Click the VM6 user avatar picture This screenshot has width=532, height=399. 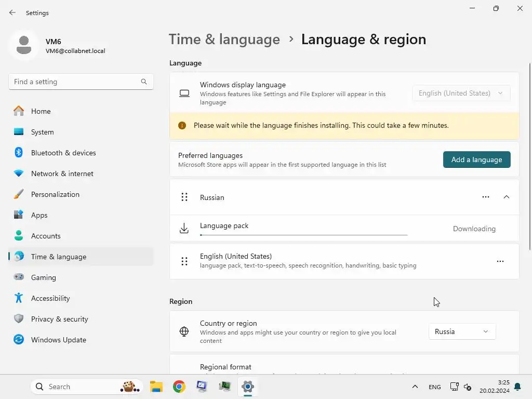pyautogui.click(x=24, y=45)
